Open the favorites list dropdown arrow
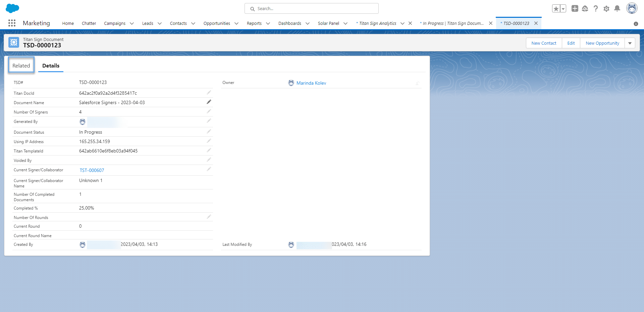The width and height of the screenshot is (644, 312). coord(563,9)
